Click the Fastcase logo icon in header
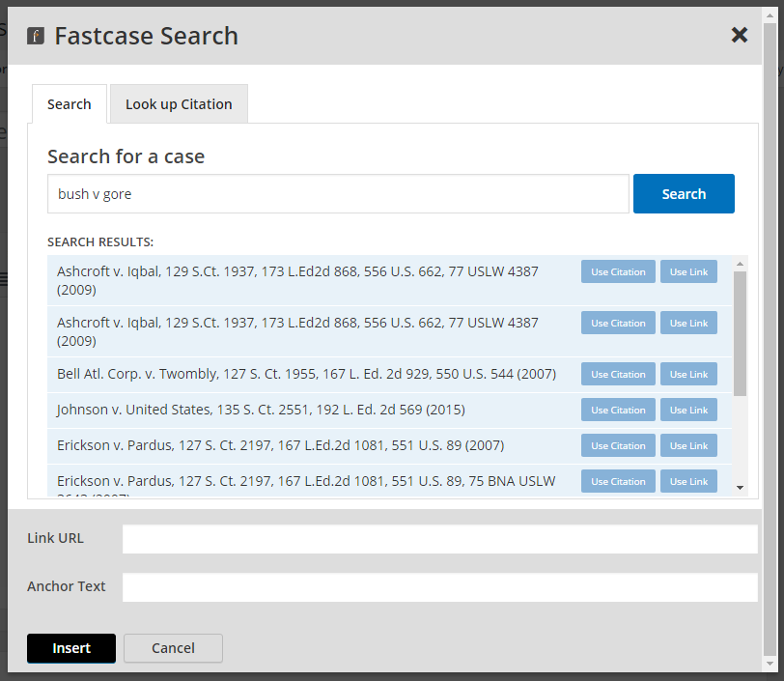 (36, 36)
